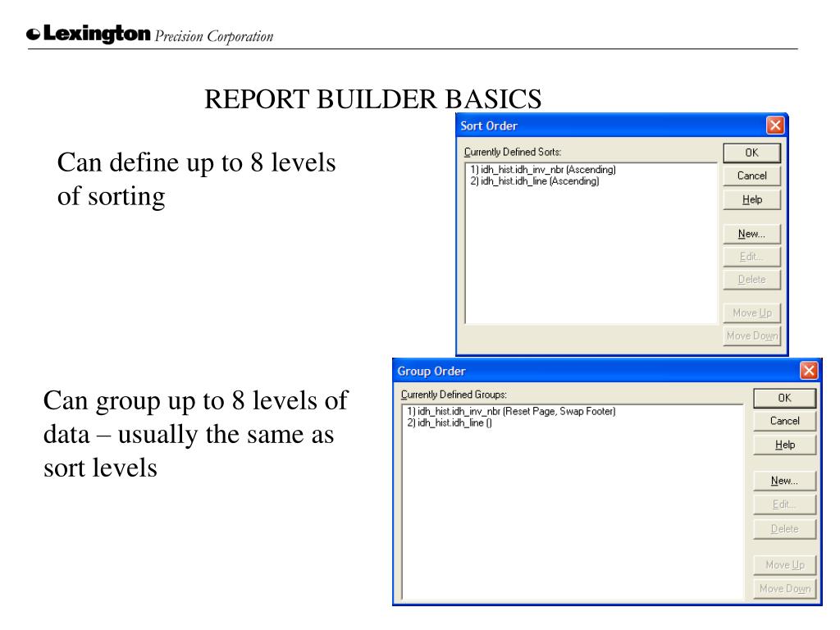Click New... in the Group Order dialog
Screen dimensions: 840x630
click(784, 481)
